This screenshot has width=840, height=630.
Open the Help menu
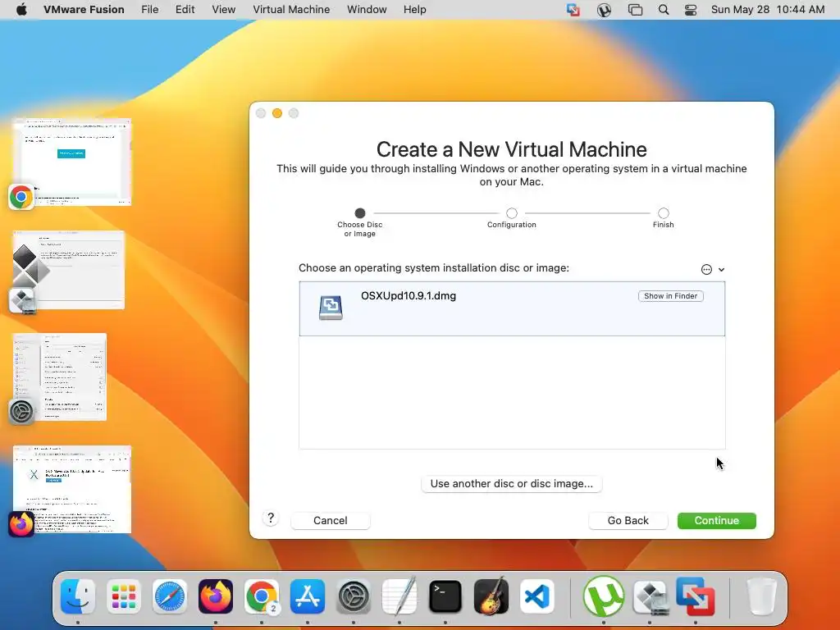point(414,10)
